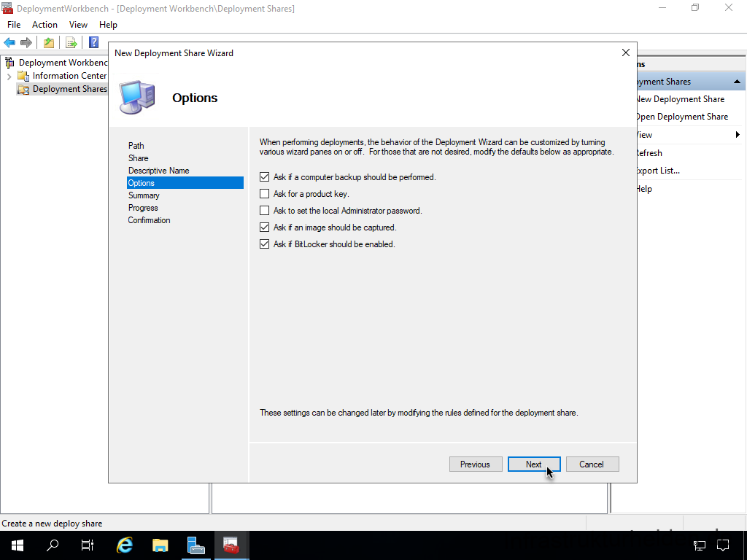Click Refresh in Actions pane

649,153
